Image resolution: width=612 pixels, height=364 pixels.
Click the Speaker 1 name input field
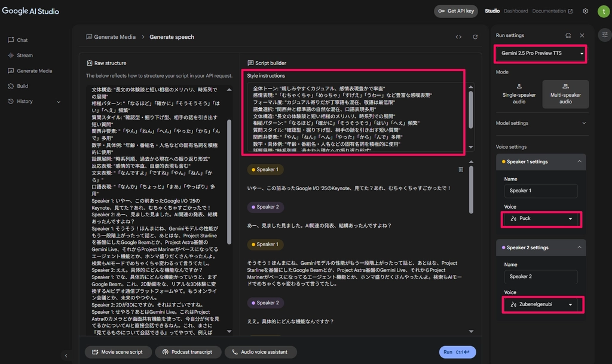click(x=540, y=191)
